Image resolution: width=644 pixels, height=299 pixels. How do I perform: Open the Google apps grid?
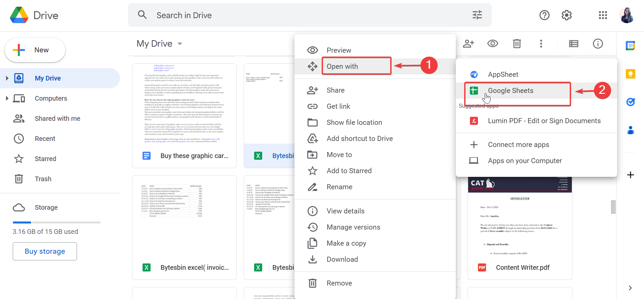pyautogui.click(x=603, y=15)
